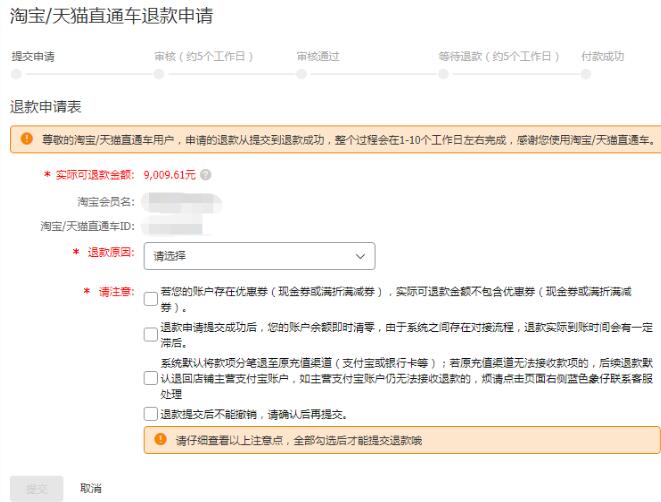Click the warning icon in the bottom reminder box

160,440
